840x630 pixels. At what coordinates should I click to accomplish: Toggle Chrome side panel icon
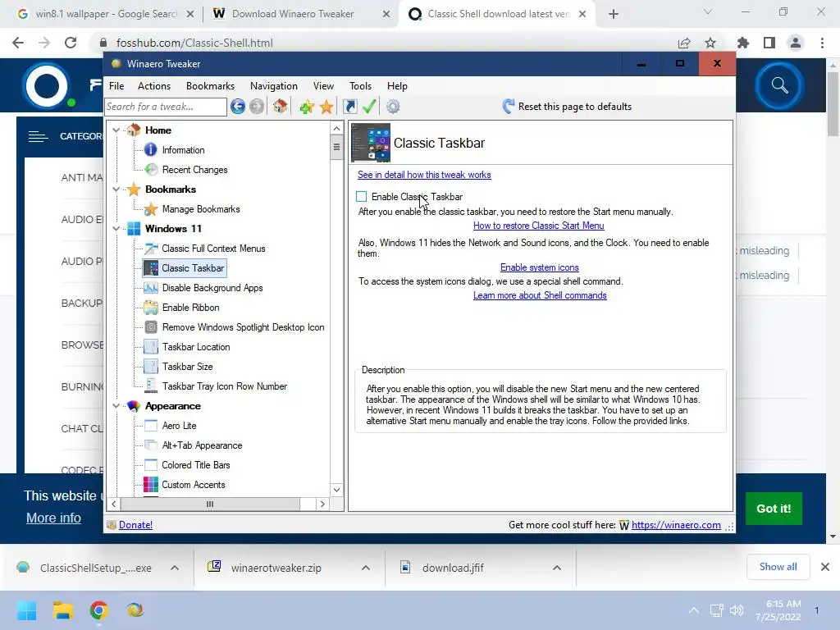click(x=769, y=43)
